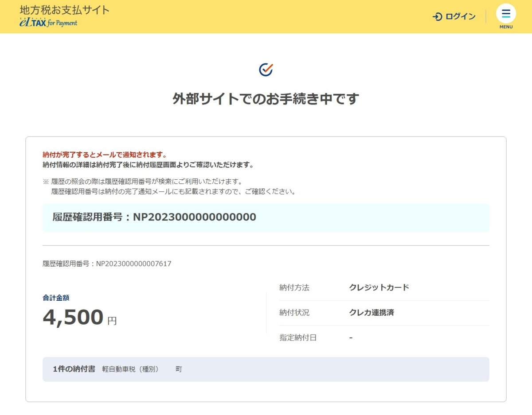This screenshot has height=415, width=532.
Task: Click the クレジットカード payment method value
Action: coord(379,287)
